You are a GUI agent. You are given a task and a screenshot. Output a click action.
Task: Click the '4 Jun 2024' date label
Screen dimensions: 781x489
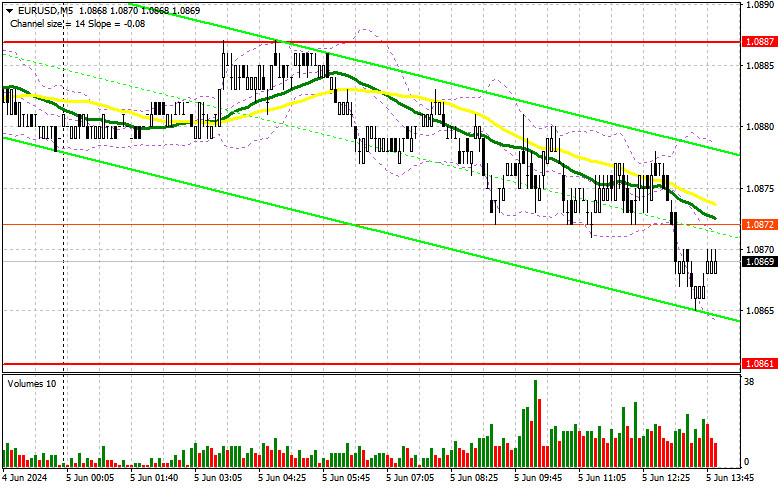25,478
